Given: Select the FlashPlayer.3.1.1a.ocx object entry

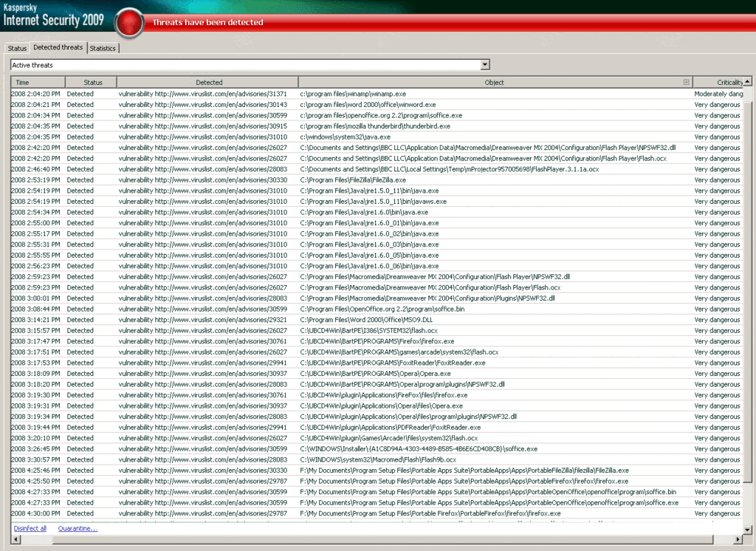Looking at the screenshot, I should [x=450, y=169].
